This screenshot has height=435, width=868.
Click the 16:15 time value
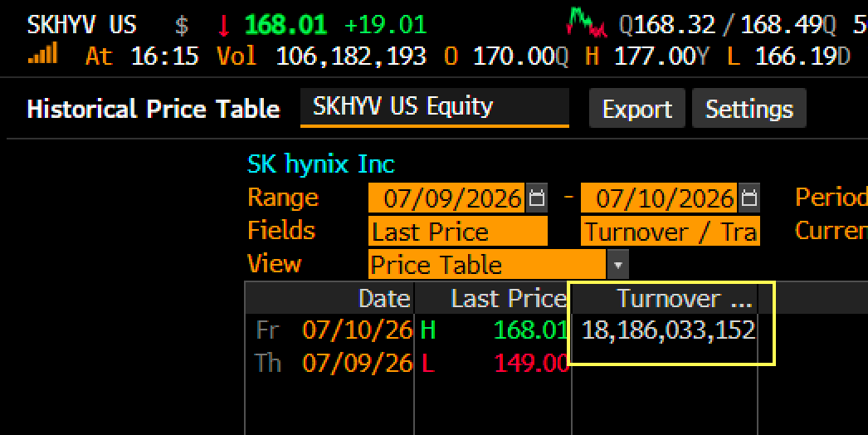click(164, 56)
